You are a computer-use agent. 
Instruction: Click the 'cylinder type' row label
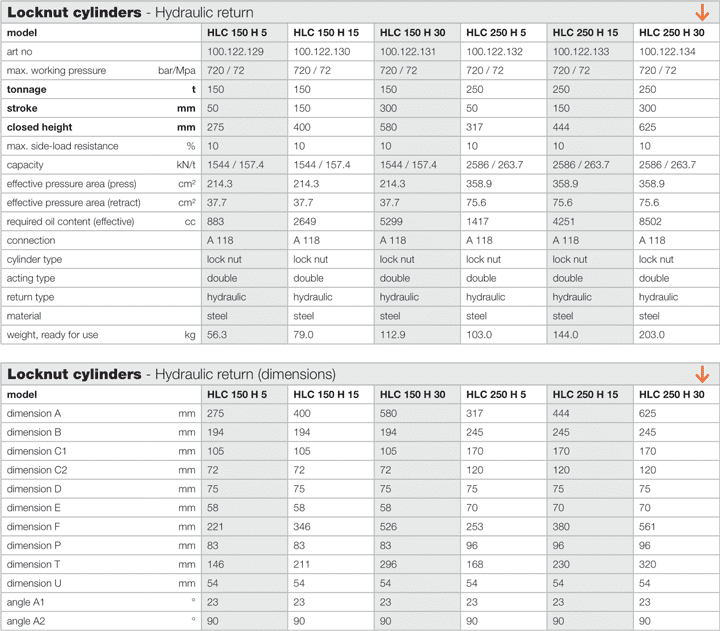35,259
